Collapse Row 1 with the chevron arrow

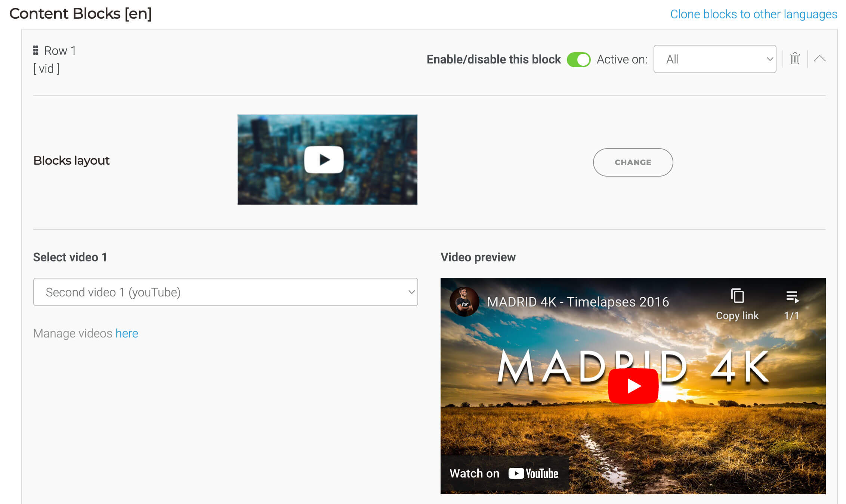click(x=819, y=59)
